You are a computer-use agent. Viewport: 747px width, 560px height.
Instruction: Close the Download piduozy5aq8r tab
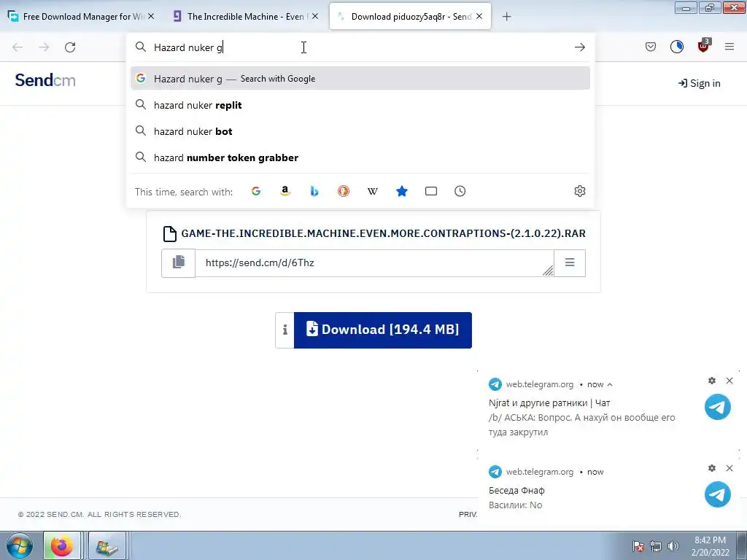click(x=479, y=16)
